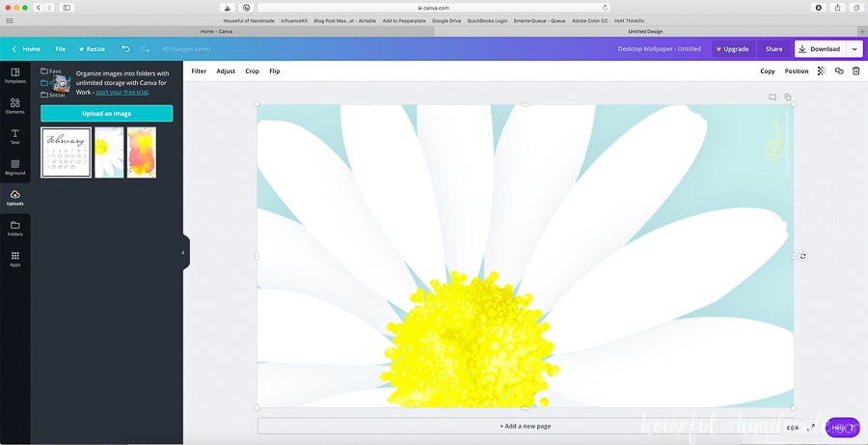This screenshot has width=868, height=445.
Task: Click the Upload an image button
Action: click(x=106, y=113)
